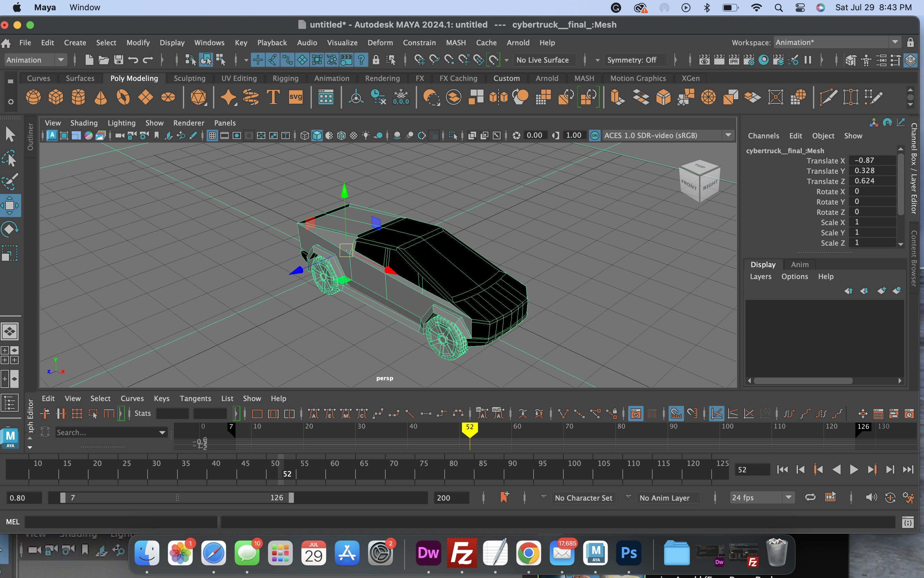Click the Multi-Cut tool shelf icon
Viewport: 924px width, 578px height.
(x=827, y=97)
